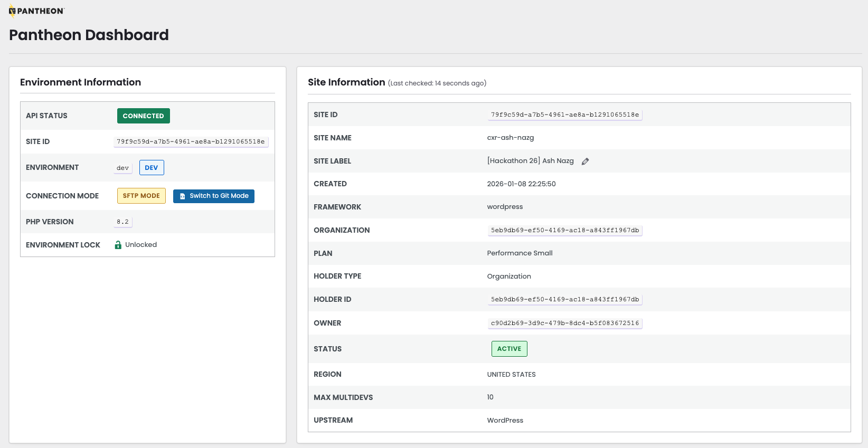
Task: Click holder type value Organization
Action: click(510, 277)
